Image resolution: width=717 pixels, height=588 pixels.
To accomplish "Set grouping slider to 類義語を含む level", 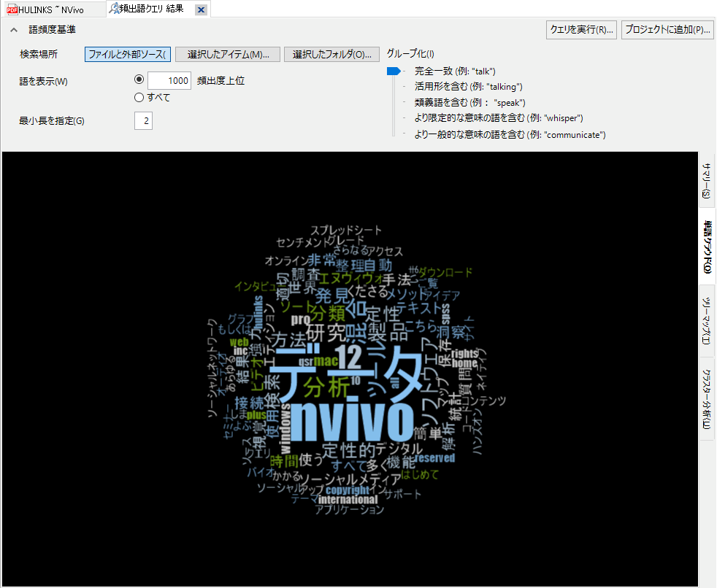I will tap(394, 103).
